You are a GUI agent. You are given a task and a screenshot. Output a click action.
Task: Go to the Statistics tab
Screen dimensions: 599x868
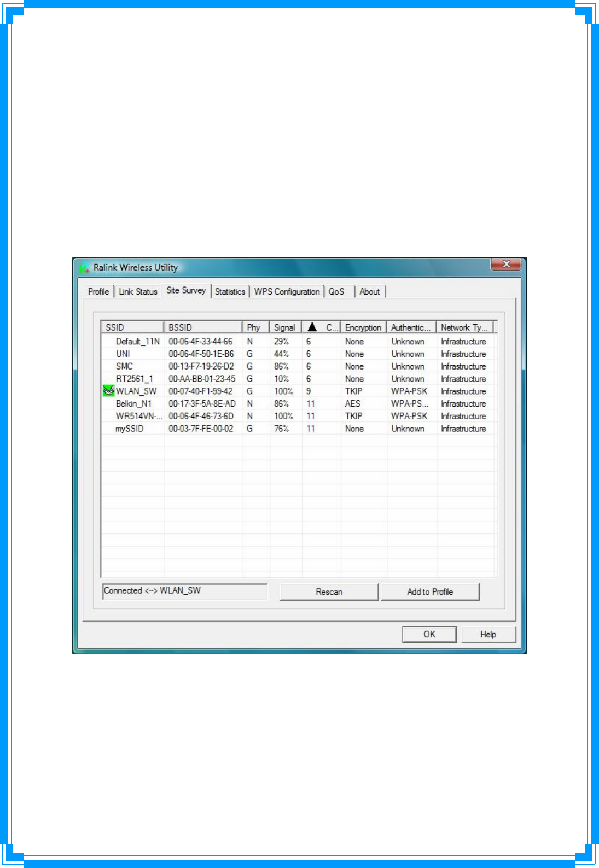click(230, 292)
